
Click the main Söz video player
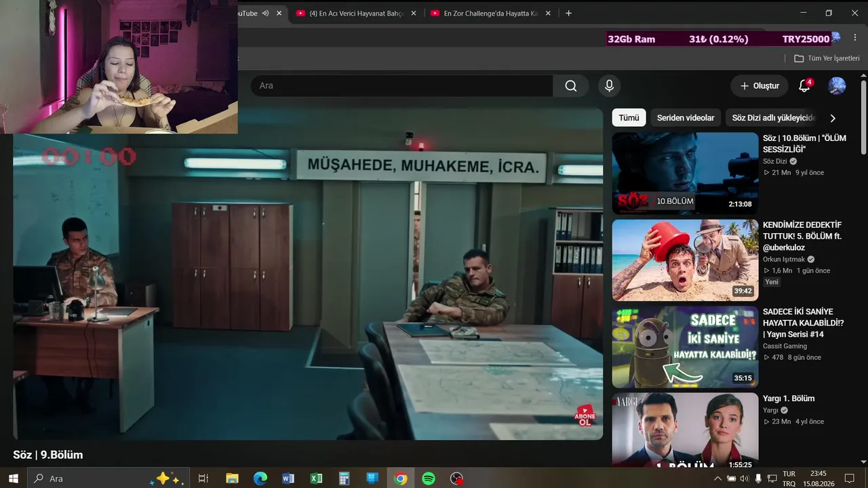[x=308, y=274]
